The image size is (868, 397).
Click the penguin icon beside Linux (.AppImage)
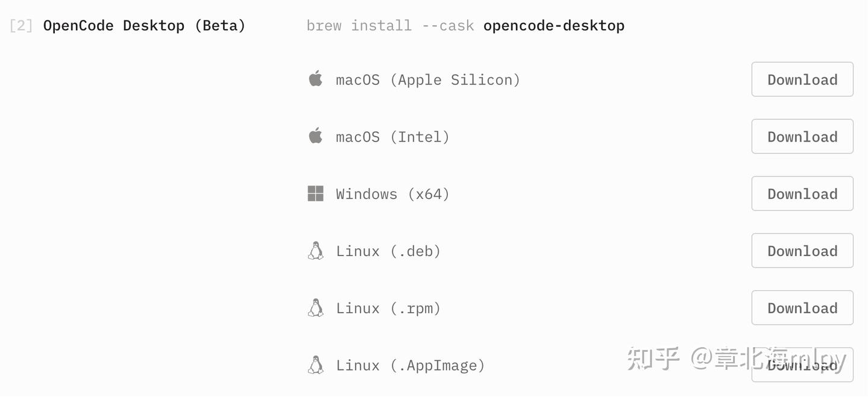click(315, 365)
